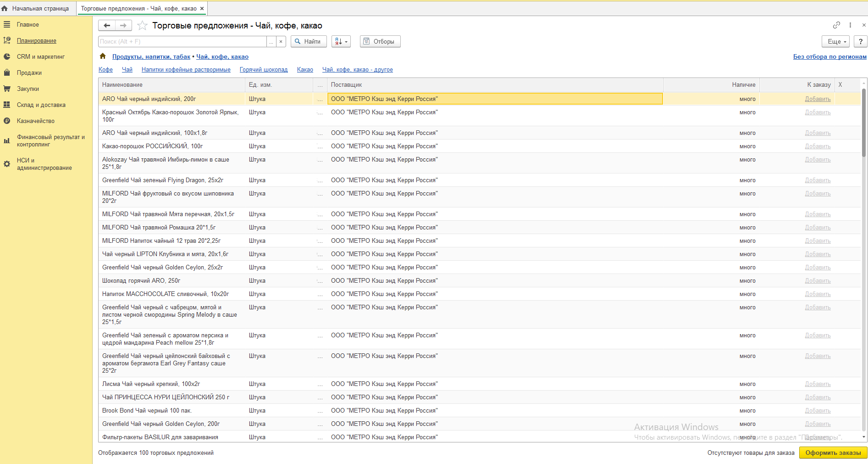Screen dimensions: 868x464
Task: Click Добавить for MILFORD Напиток чайный 12 трав
Action: coord(818,240)
